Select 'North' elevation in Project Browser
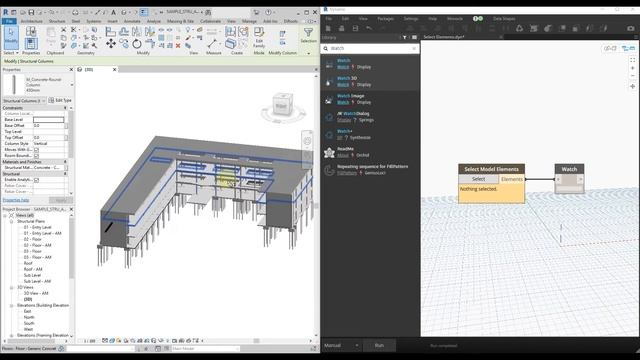This screenshot has width=640, height=360. pyautogui.click(x=29, y=317)
